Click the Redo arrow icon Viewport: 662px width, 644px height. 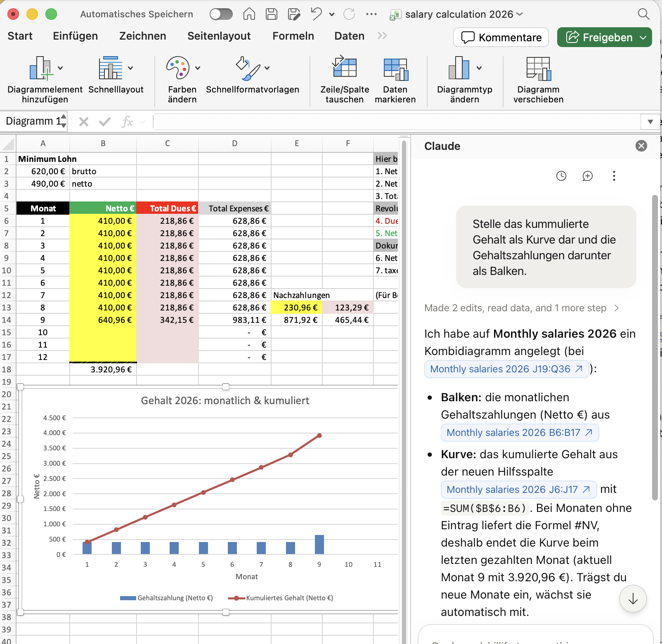[x=349, y=14]
